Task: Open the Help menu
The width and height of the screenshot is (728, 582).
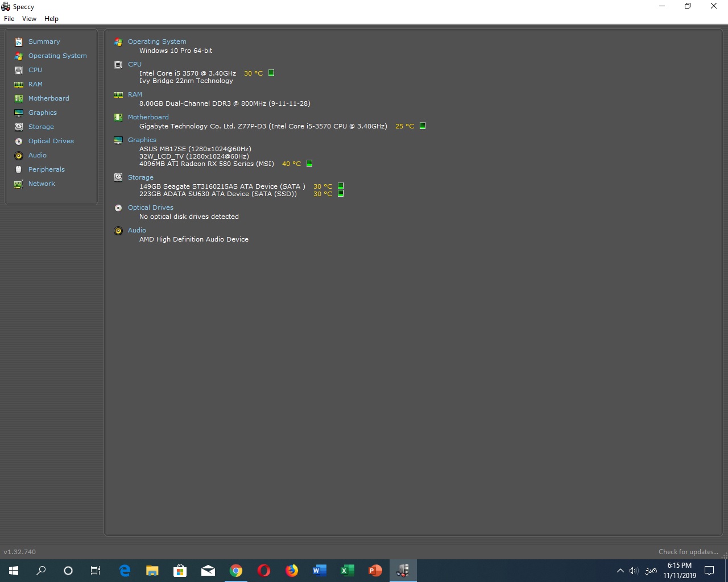Action: (51, 19)
